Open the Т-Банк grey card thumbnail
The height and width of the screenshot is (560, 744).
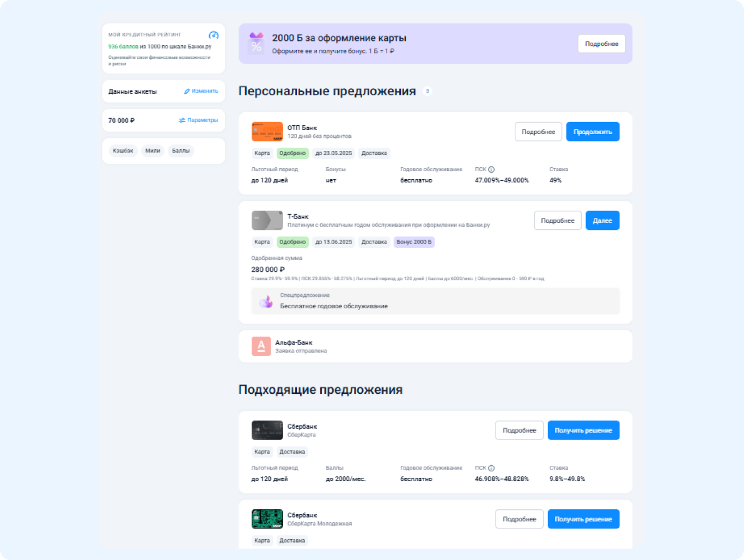click(x=267, y=220)
